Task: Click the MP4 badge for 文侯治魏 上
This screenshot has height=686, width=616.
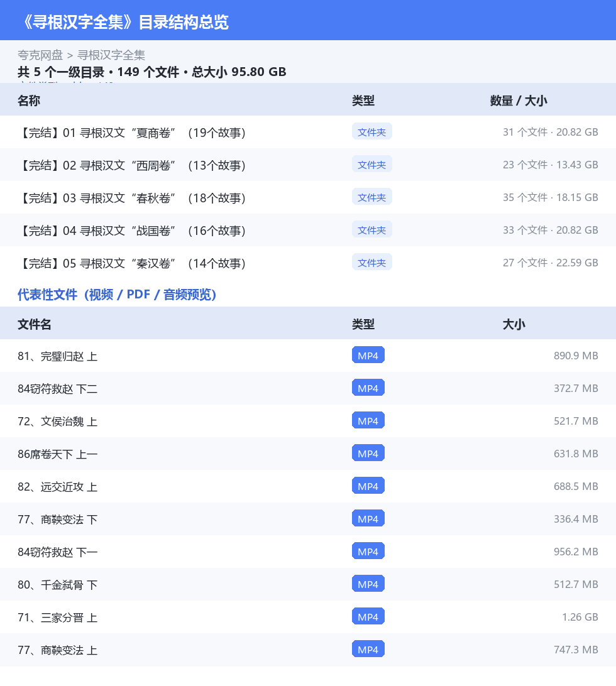Action: (368, 421)
